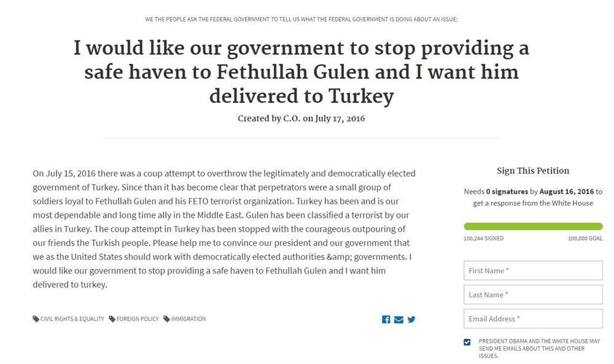Open the Foreign Policy tag link
Image resolution: width=614 pixels, height=364 pixels.
point(138,319)
